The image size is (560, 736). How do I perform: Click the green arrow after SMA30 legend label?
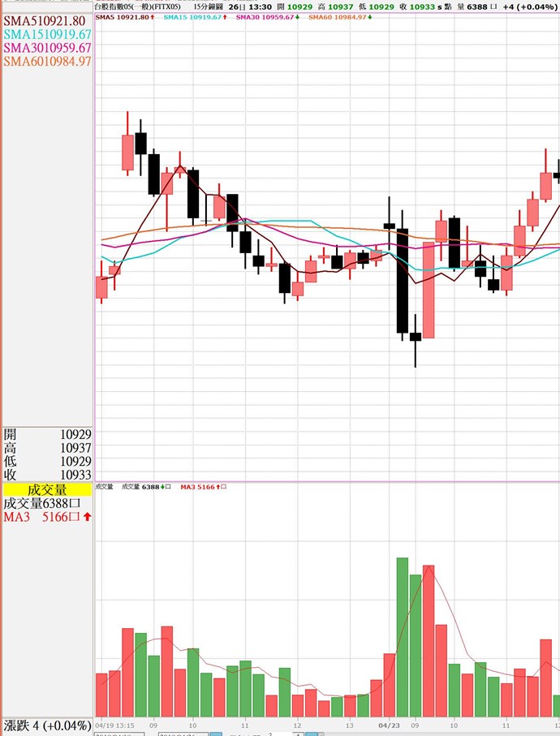(x=298, y=16)
